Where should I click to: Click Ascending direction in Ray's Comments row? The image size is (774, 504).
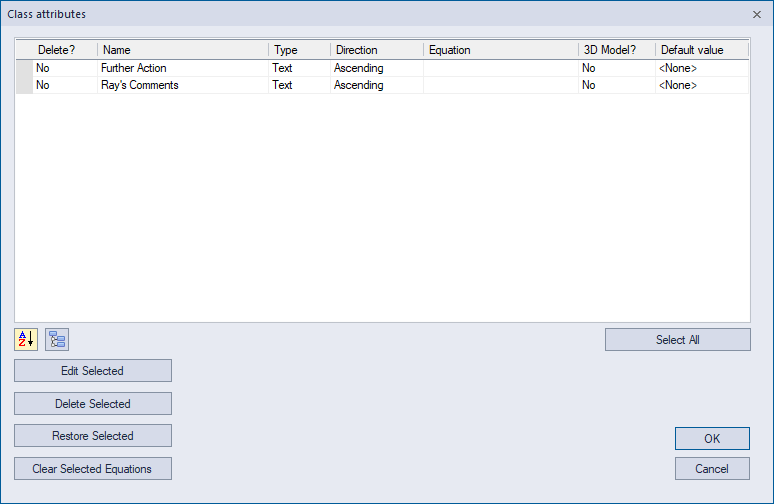point(377,85)
